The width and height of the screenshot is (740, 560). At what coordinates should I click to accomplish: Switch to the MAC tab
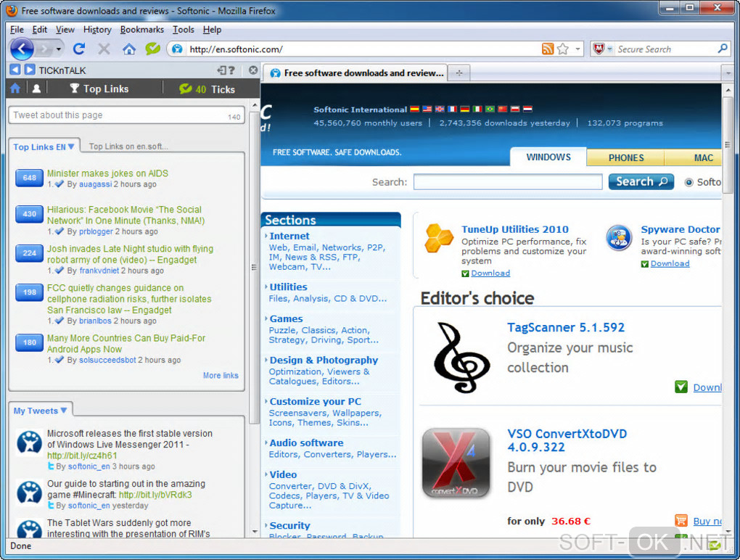pos(694,157)
